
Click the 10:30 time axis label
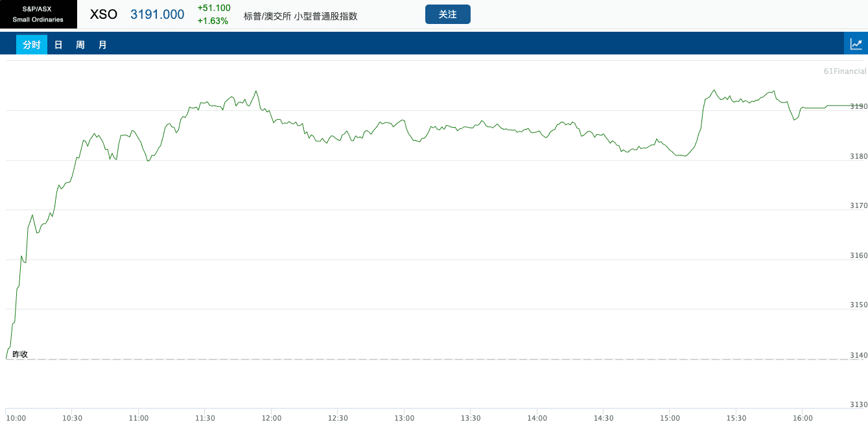72,418
